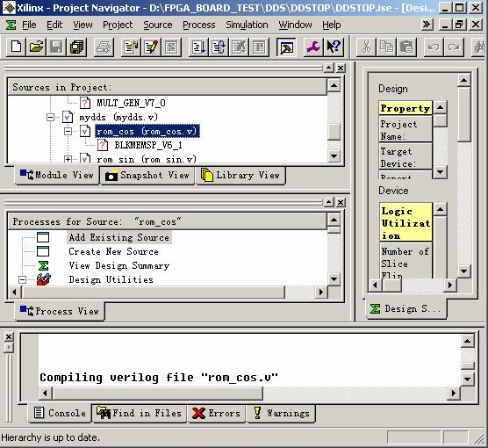The height and width of the screenshot is (448, 488).
Task: Click the New document toolbar icon
Action: point(16,47)
